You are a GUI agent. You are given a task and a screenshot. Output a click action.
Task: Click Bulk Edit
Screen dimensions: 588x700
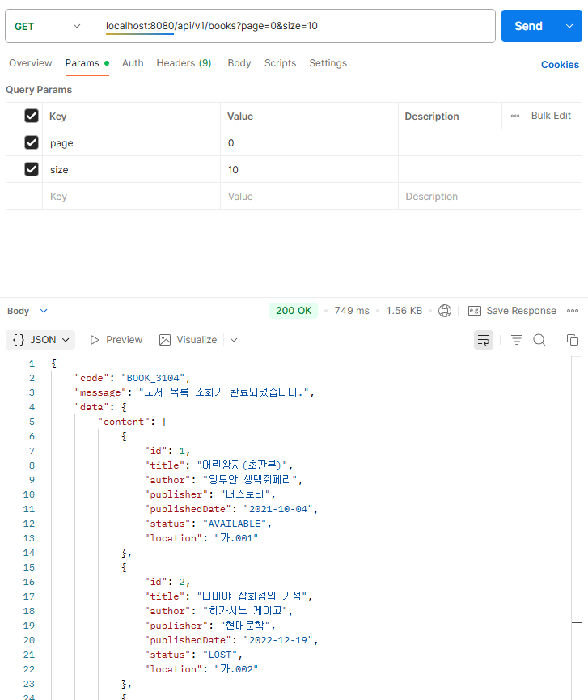coord(551,116)
